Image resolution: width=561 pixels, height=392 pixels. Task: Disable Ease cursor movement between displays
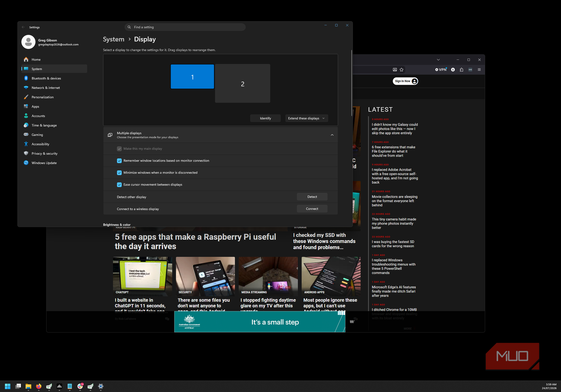(119, 185)
